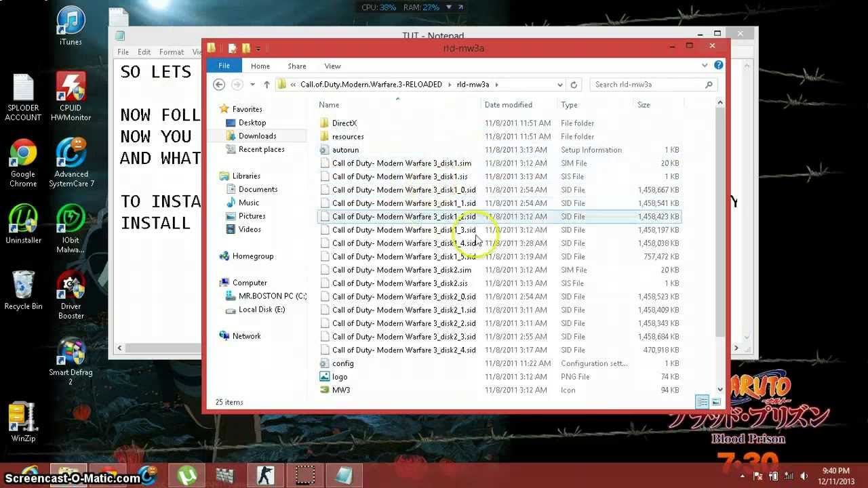Open the Home ribbon tab
The height and width of the screenshot is (488, 868).
point(260,66)
